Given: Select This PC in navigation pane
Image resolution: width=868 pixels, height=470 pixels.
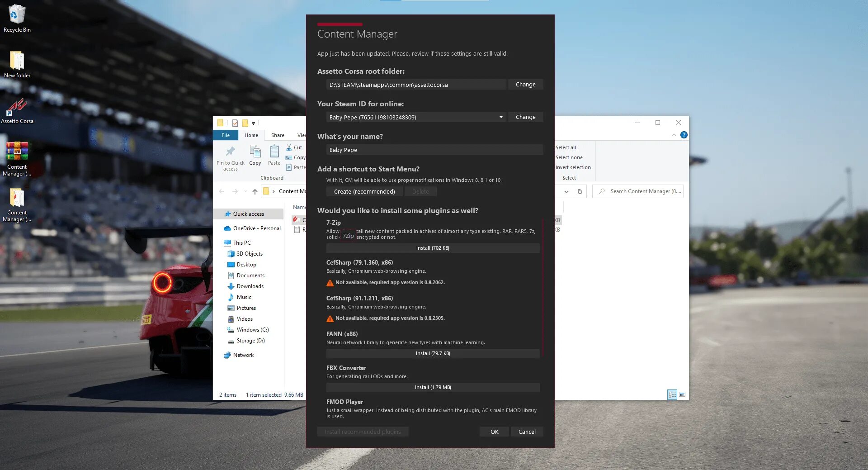Looking at the screenshot, I should tap(237, 243).
